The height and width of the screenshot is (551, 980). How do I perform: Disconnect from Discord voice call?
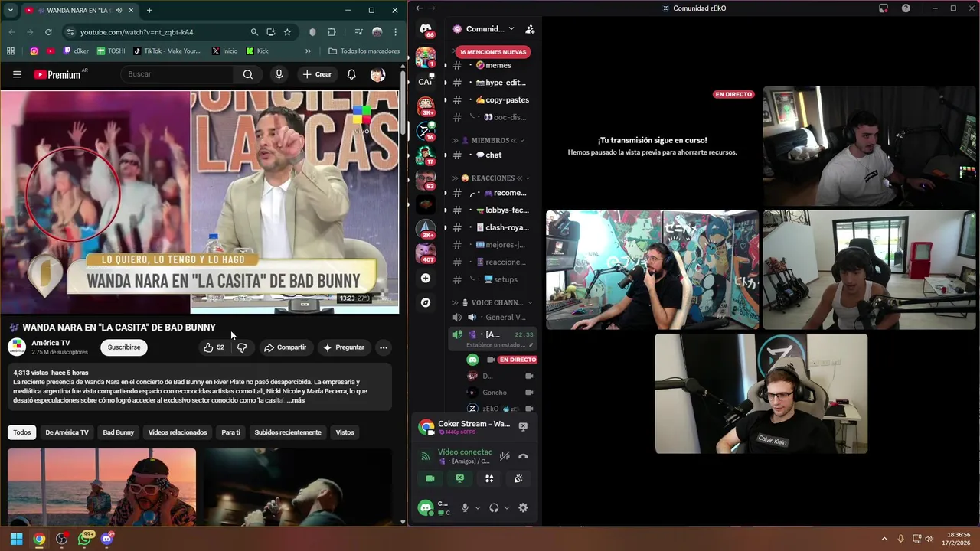(523, 456)
